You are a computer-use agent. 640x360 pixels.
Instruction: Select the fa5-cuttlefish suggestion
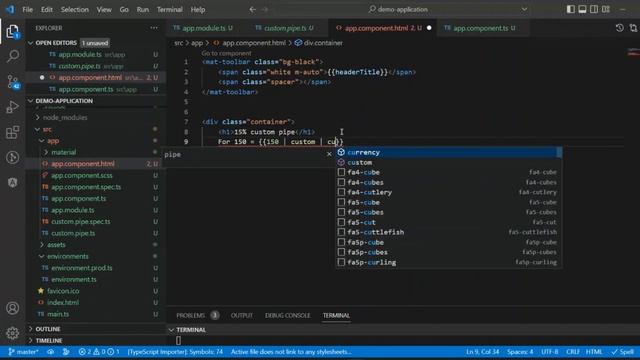[448, 232]
